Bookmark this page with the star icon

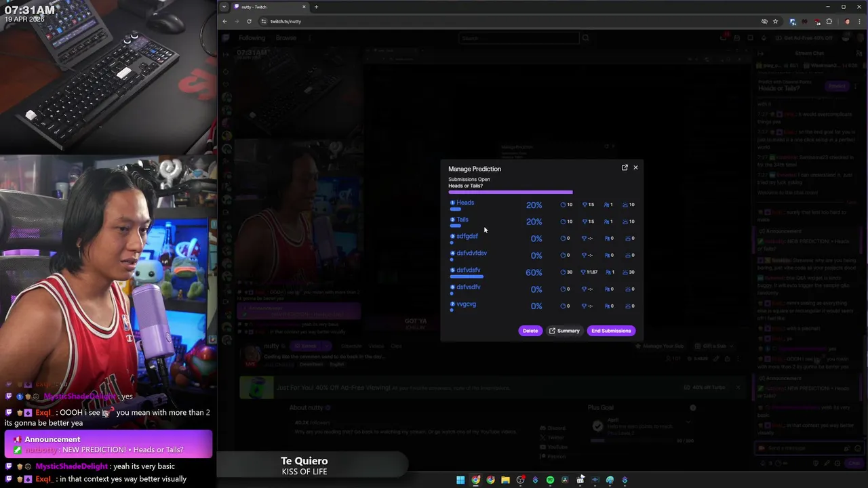point(775,21)
